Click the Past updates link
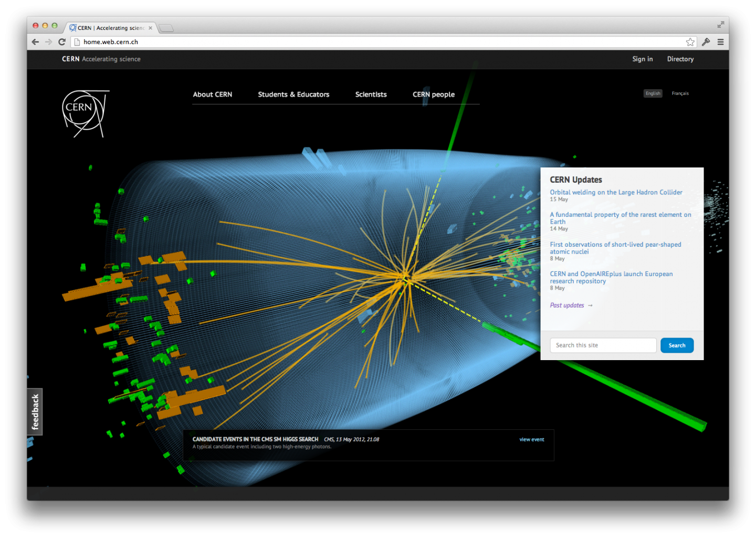756x538 pixels. [x=567, y=305]
